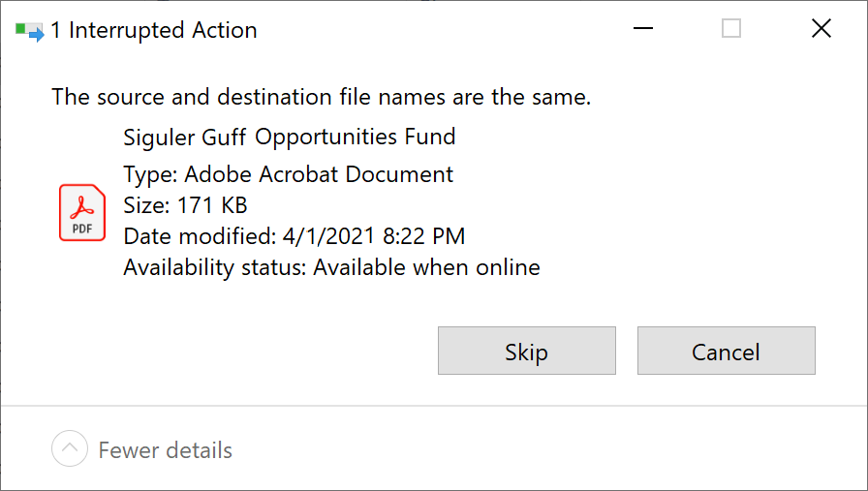Select the red PDF file icon
Image resolution: width=868 pixels, height=491 pixels.
pyautogui.click(x=82, y=212)
